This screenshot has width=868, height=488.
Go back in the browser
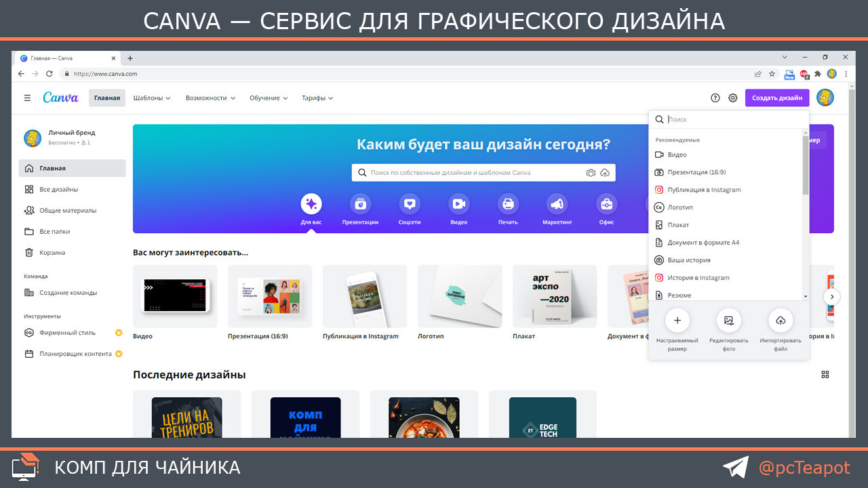[21, 74]
